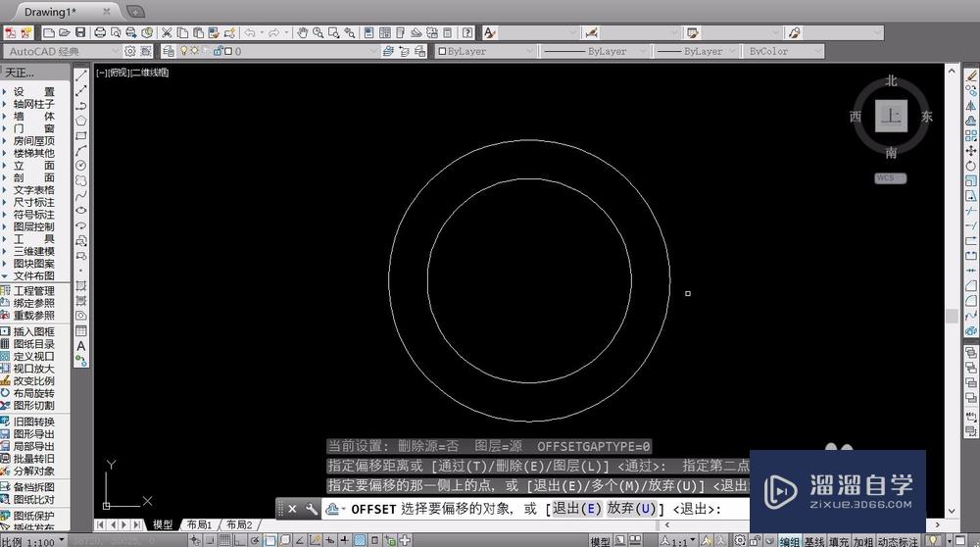Switch to the 布局2 tab
The width and height of the screenshot is (980, 547).
pos(239,524)
